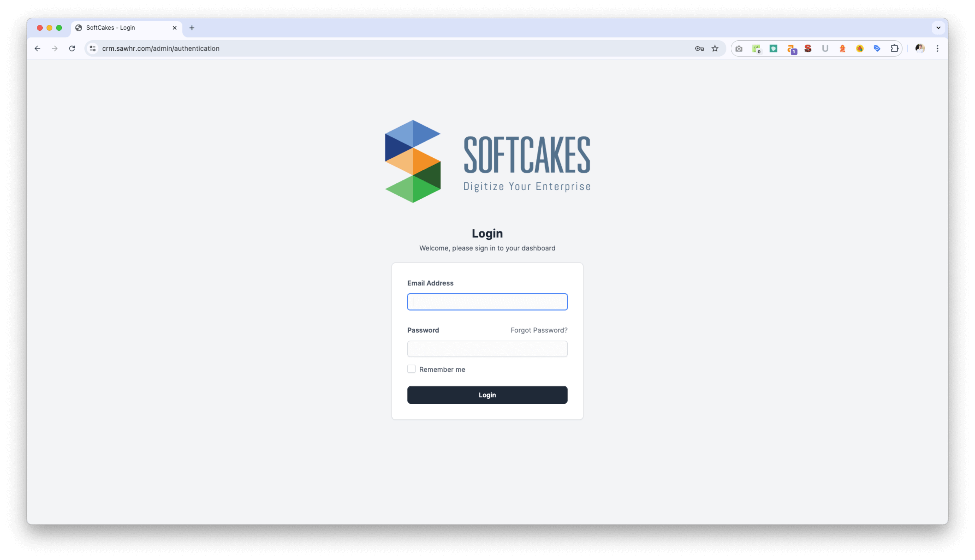Screen dimensions: 975x560
Task: Open a new browser tab
Action: [192, 28]
